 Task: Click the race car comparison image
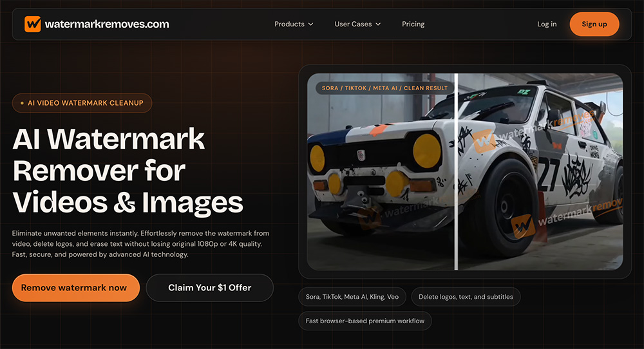(x=465, y=172)
